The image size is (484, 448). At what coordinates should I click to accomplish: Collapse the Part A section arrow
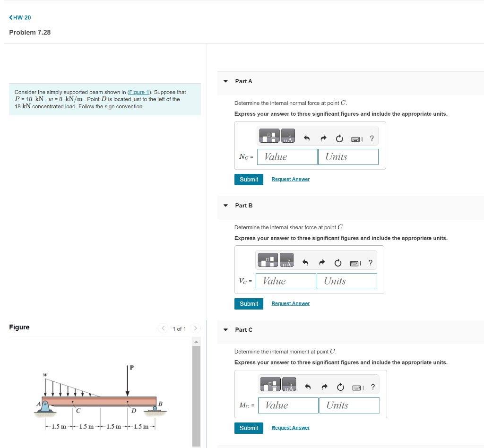pyautogui.click(x=225, y=81)
